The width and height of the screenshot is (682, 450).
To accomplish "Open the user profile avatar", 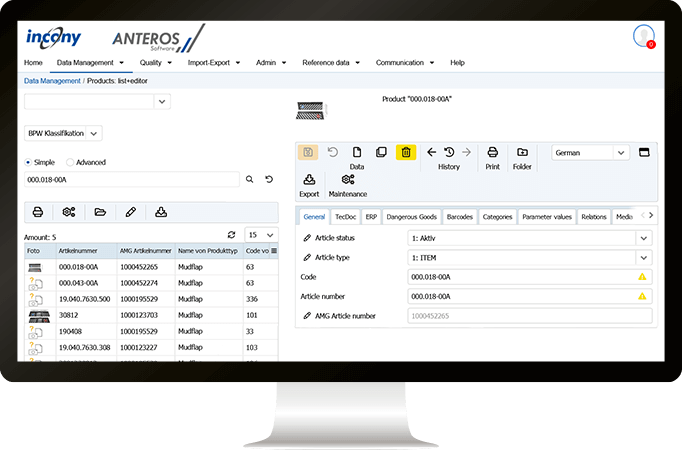I will coord(644,36).
